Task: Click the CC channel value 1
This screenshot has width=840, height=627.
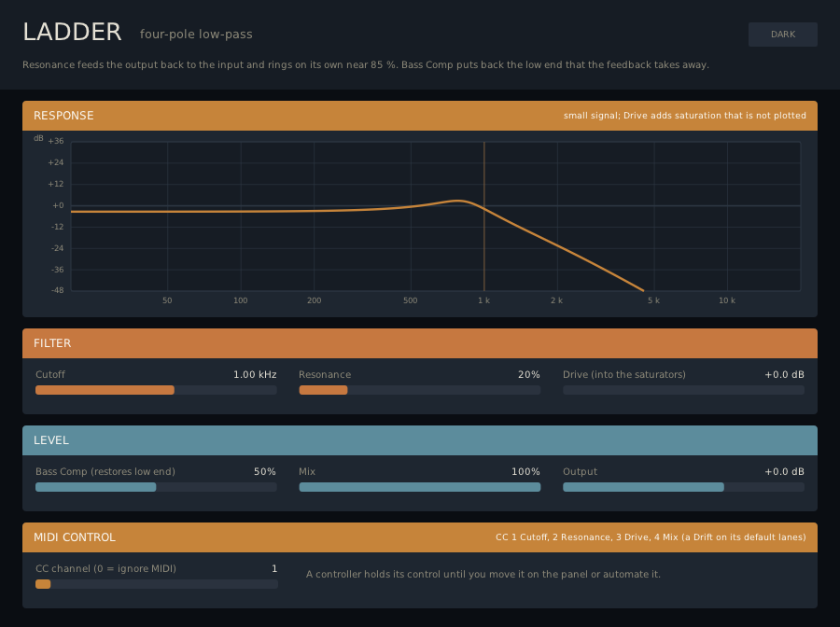Action: (x=274, y=568)
